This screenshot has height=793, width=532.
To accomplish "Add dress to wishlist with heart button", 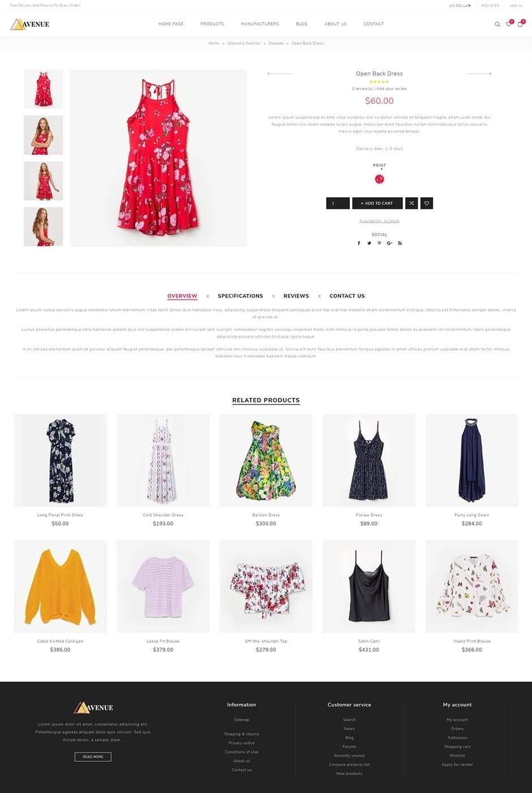I will tap(427, 203).
